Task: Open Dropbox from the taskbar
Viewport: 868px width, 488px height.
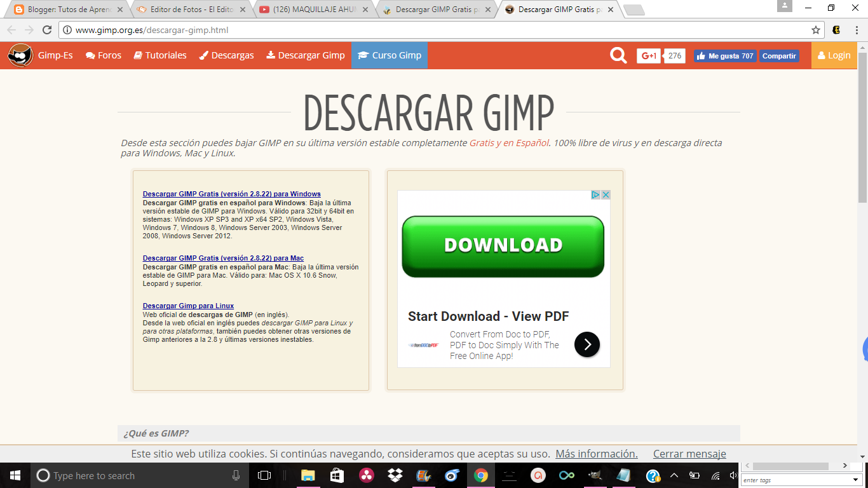Action: coord(395,475)
